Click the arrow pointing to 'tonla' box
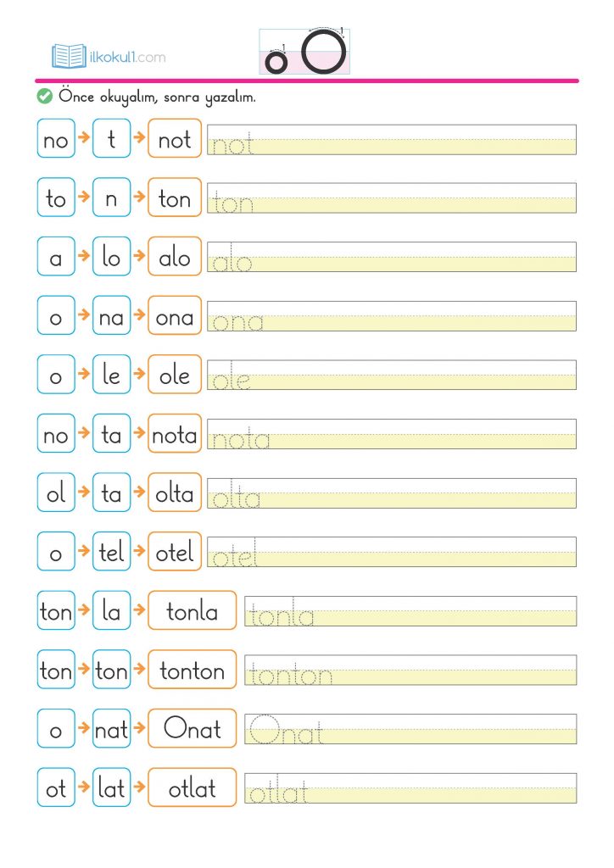This screenshot has height=868, width=614. pyautogui.click(x=139, y=609)
